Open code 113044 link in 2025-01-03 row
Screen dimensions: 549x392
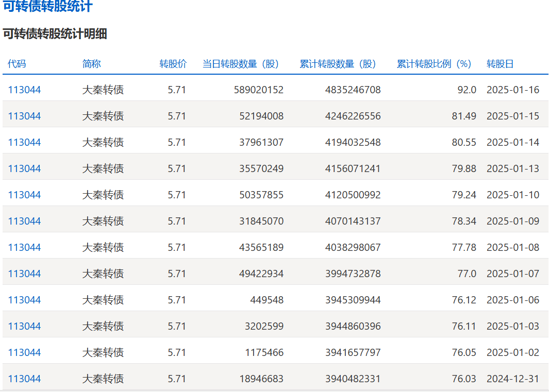24,326
